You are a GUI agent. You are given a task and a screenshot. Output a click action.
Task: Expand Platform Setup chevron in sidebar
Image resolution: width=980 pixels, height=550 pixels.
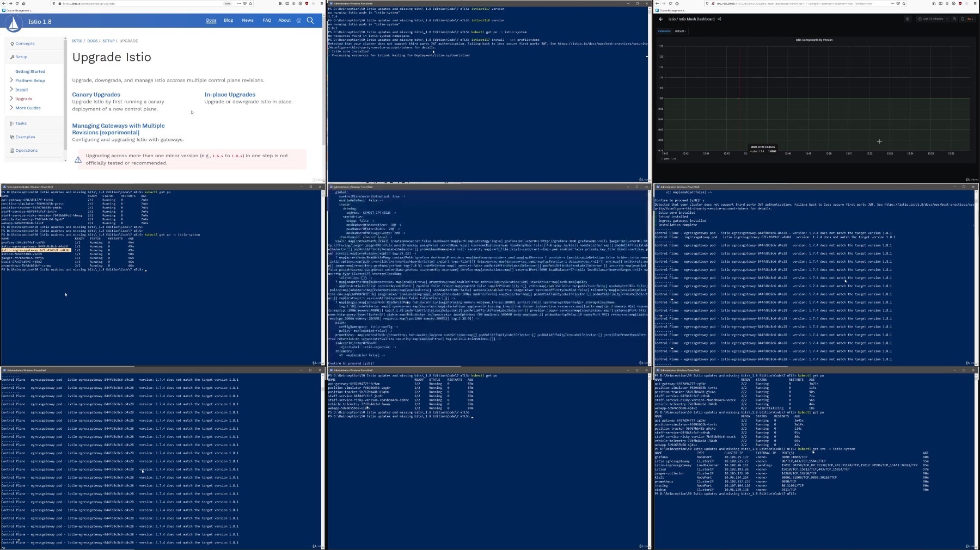click(11, 81)
